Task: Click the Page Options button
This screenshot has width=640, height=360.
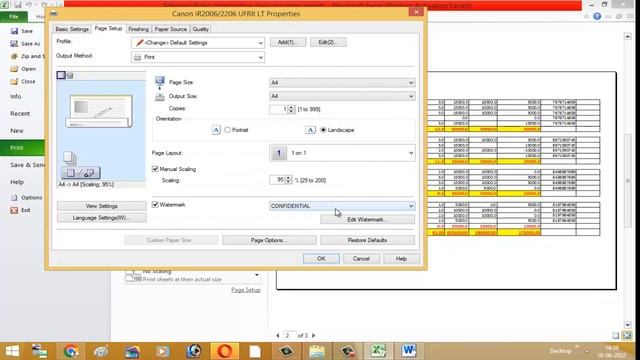Action: (269, 240)
